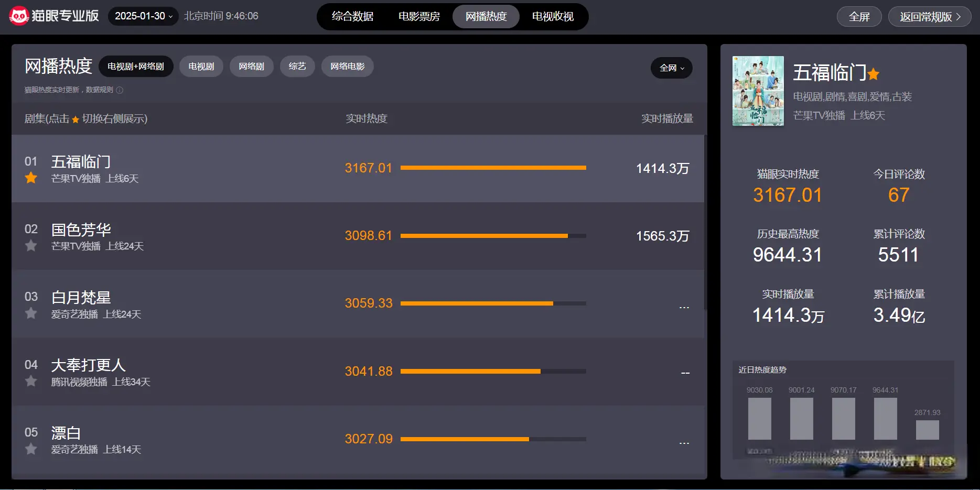Click the list's vertical scrollbar
The height and width of the screenshot is (490, 980).
705,223
